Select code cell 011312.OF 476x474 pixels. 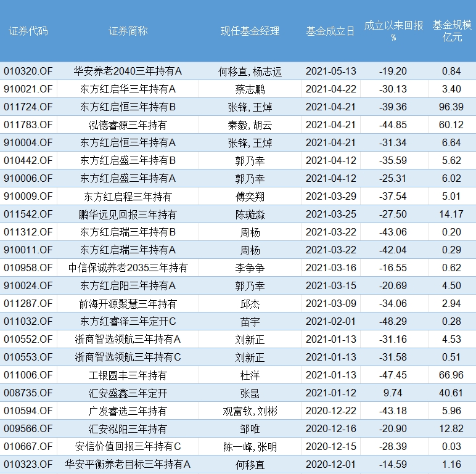point(28,232)
